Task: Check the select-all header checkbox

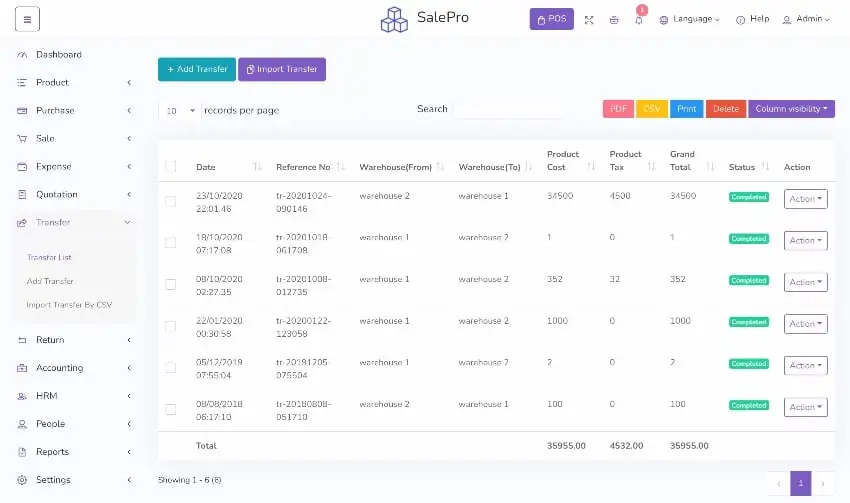Action: [x=170, y=167]
